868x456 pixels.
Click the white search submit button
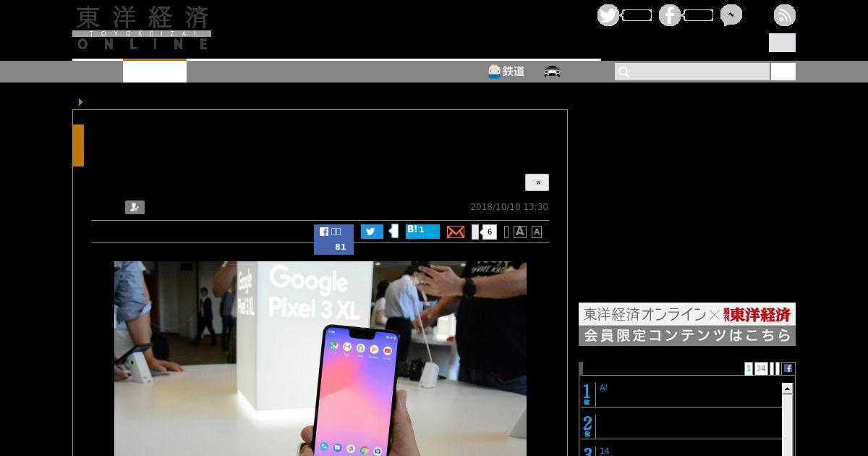(783, 72)
